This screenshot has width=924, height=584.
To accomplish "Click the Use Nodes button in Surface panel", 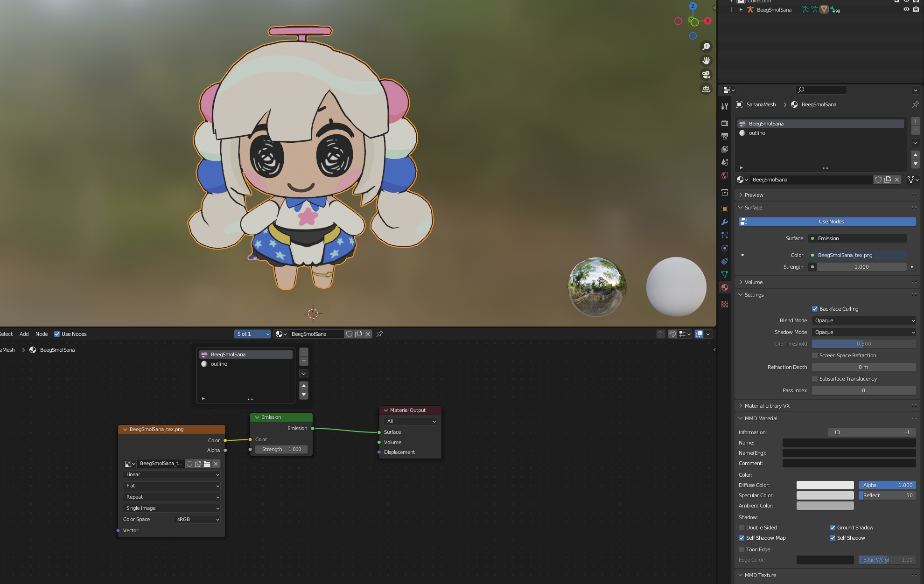I will click(x=827, y=222).
